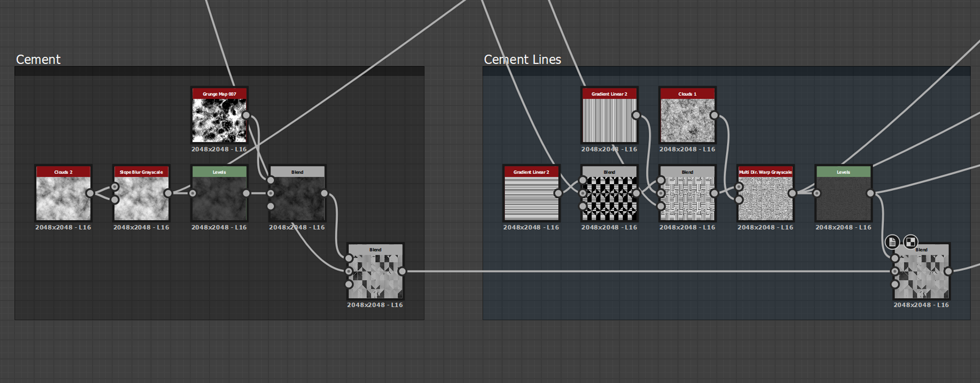The image size is (980, 383).
Task: Click the output port of the dark Cement Blend
Action: (x=324, y=194)
